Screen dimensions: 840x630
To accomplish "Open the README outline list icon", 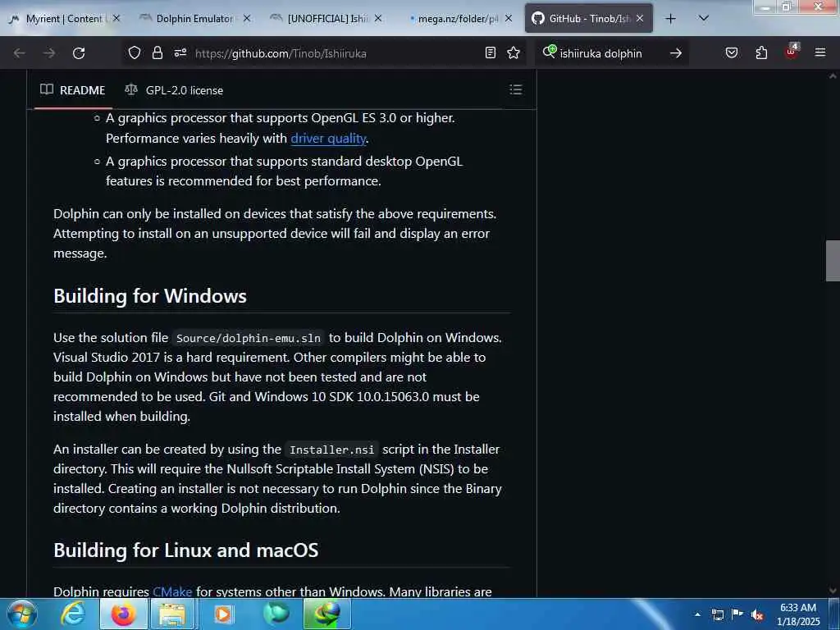I will (x=515, y=89).
